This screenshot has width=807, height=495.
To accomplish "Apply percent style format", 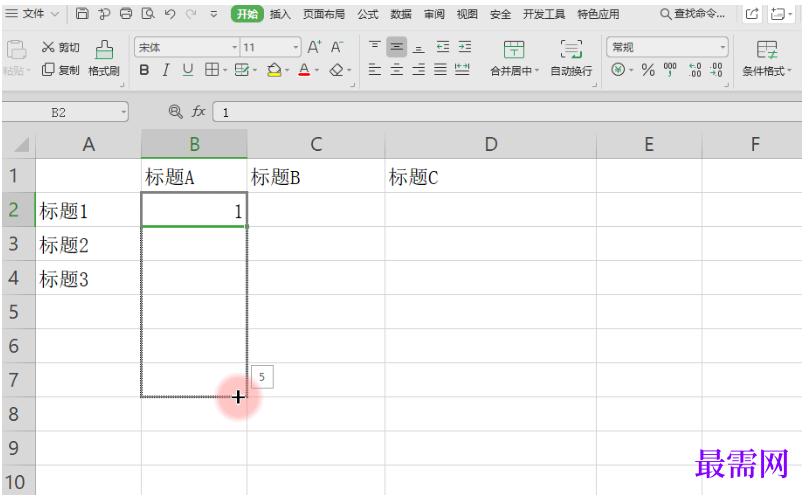I will pos(648,69).
